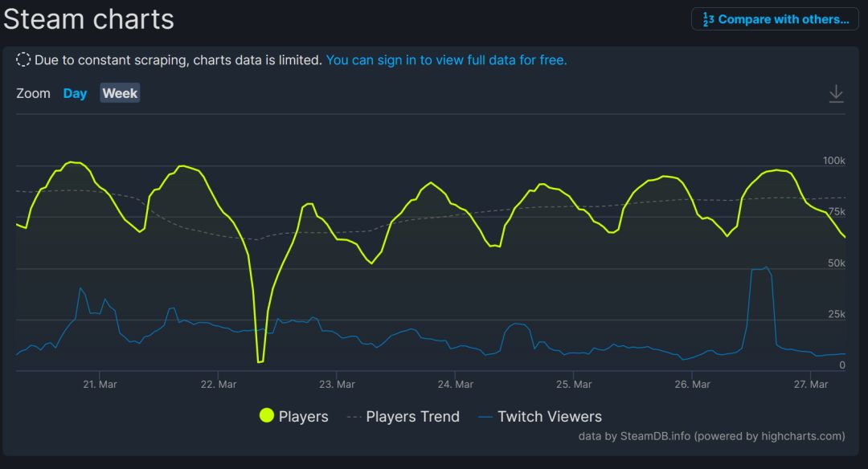Click the yellow Players legend circle

tap(267, 416)
